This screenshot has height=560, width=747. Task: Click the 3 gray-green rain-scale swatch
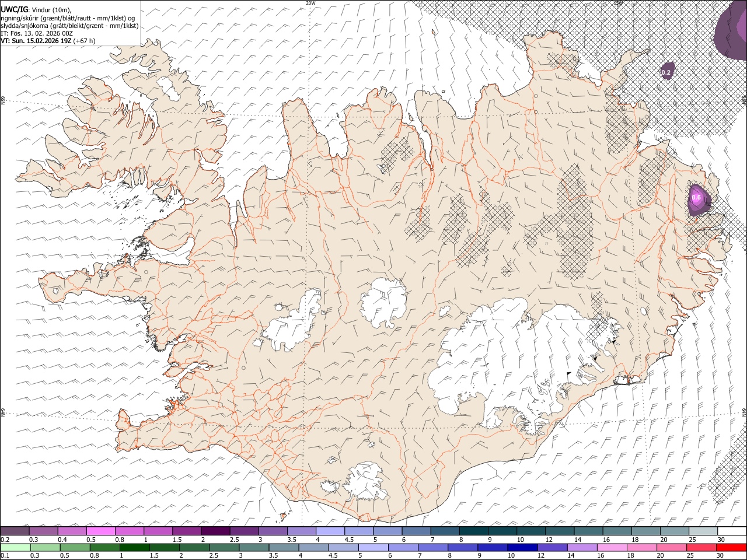tap(254, 548)
